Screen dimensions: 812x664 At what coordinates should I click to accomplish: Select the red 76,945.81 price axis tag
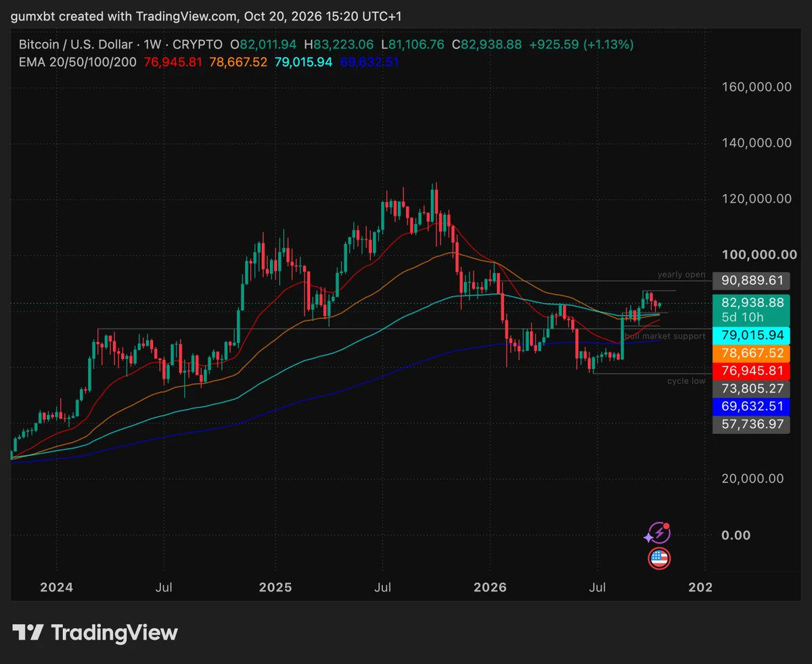(x=751, y=371)
